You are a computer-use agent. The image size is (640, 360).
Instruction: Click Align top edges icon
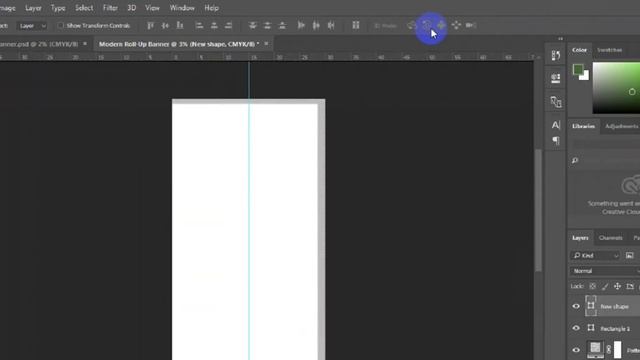(x=150, y=25)
